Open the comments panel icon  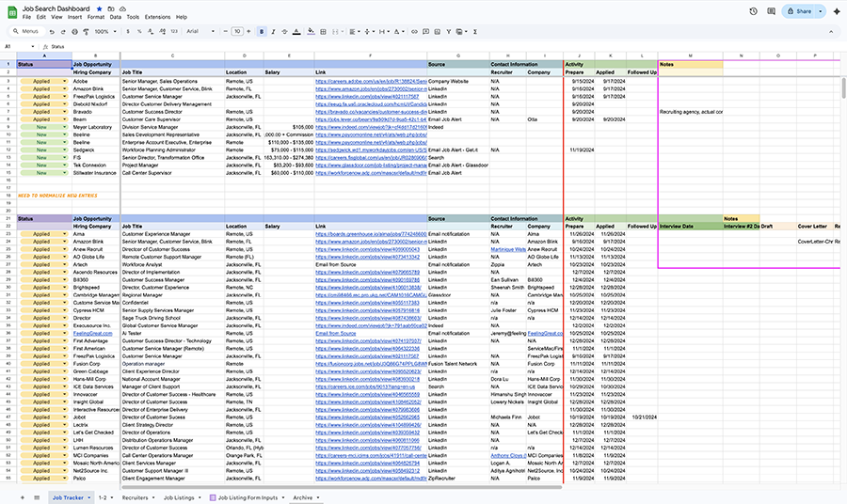coord(772,11)
